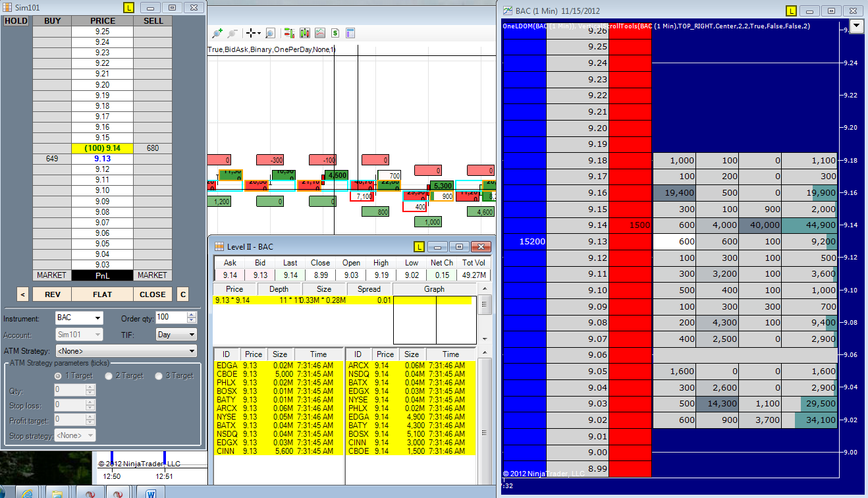Click the Order qty input field
The height and width of the screenshot is (498, 868).
click(171, 318)
